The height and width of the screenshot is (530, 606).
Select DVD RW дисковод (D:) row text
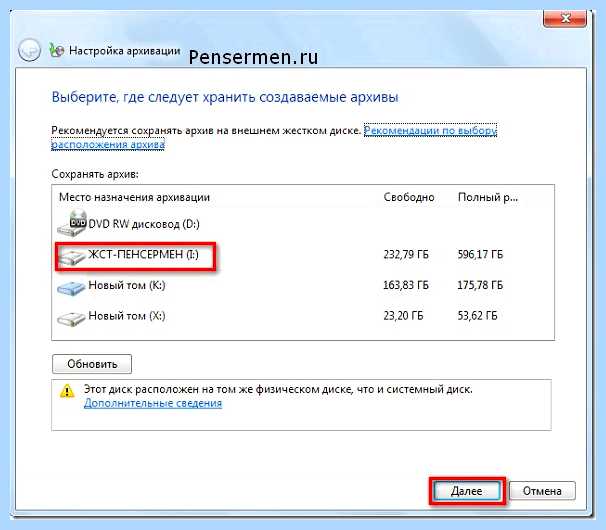144,224
